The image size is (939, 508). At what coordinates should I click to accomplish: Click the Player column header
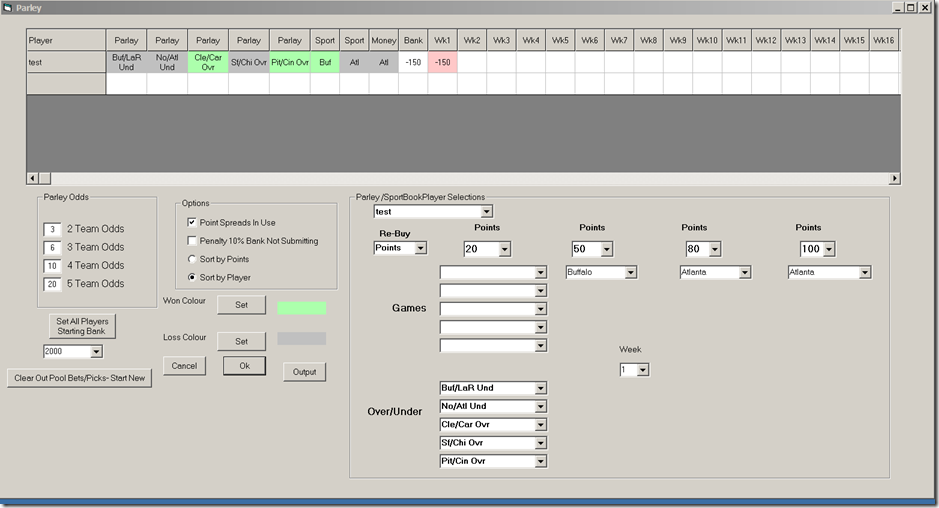66,40
